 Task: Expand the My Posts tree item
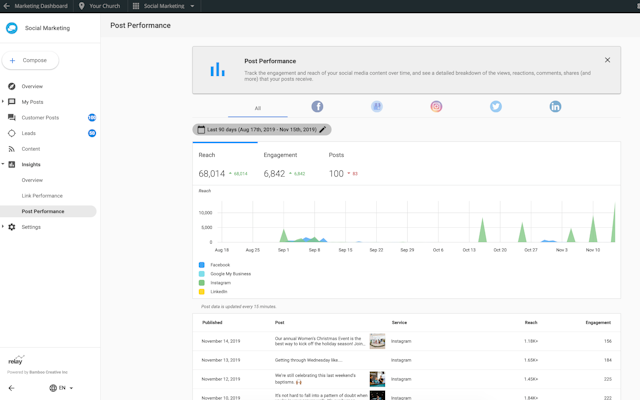pyautogui.click(x=3, y=102)
